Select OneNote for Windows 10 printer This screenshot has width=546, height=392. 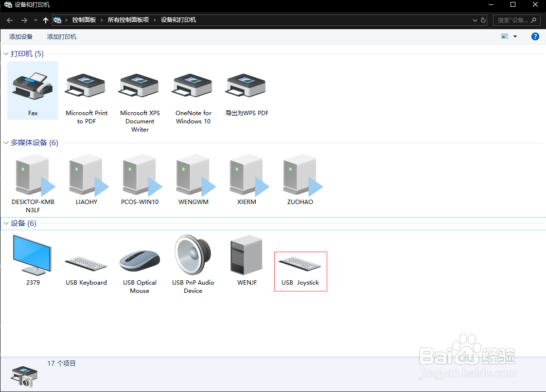click(x=193, y=99)
